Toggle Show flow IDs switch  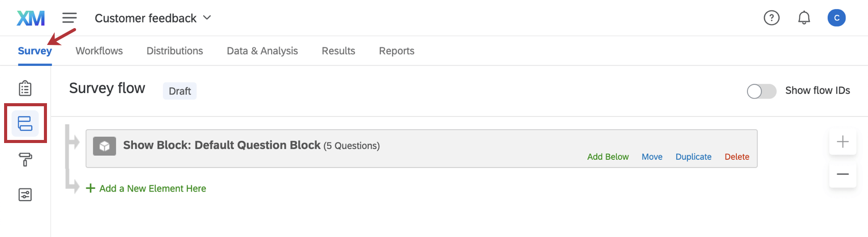761,91
